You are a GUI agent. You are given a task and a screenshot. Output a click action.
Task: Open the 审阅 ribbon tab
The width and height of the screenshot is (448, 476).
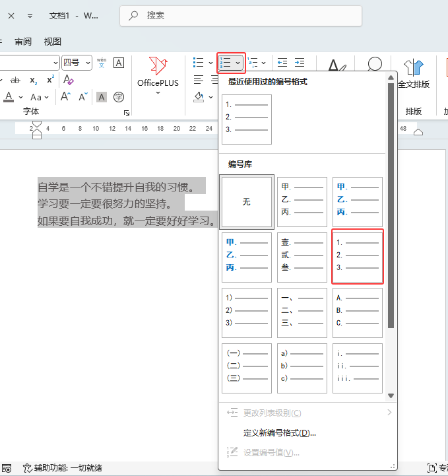click(x=23, y=42)
